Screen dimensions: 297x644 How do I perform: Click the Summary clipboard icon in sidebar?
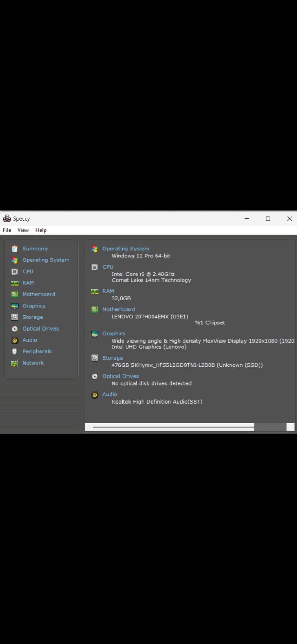click(x=15, y=249)
